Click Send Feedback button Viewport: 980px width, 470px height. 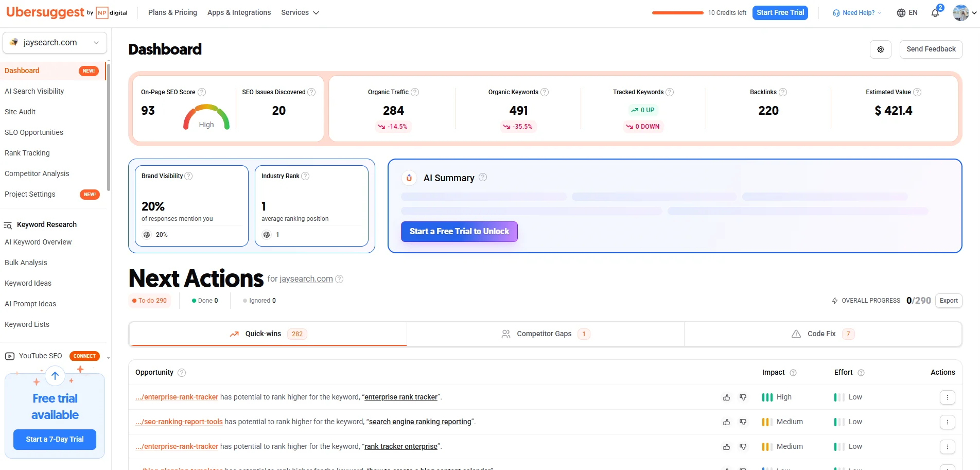point(931,49)
